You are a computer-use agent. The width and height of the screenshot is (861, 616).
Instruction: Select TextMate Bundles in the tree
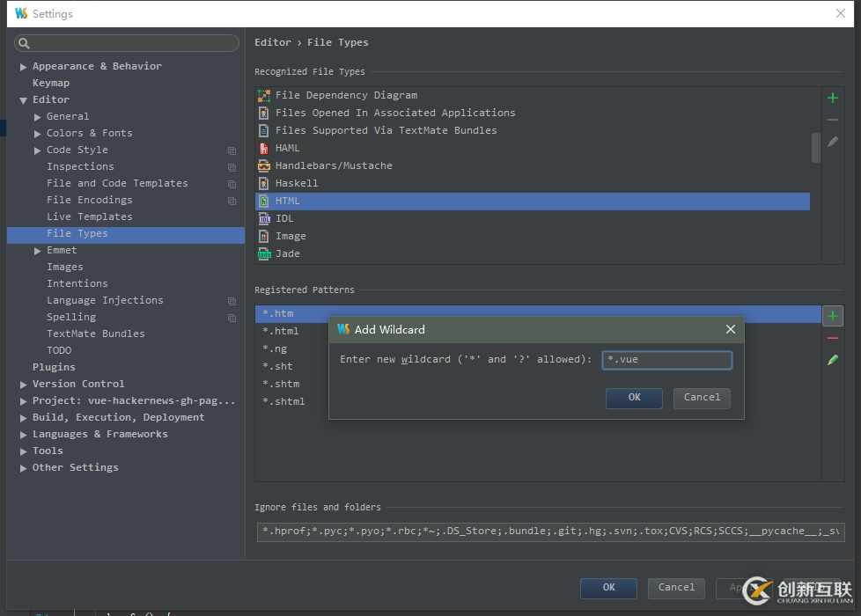[96, 334]
